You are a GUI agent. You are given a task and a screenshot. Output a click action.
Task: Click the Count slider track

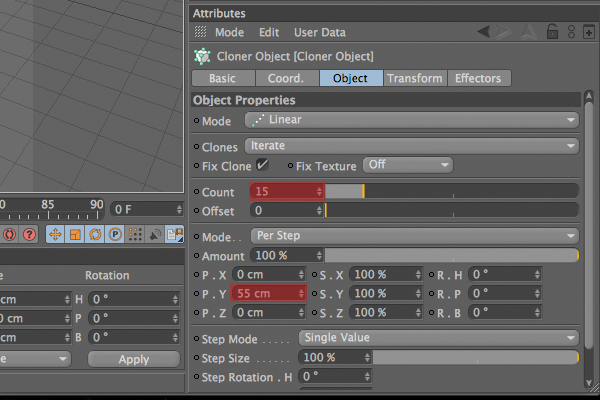click(x=452, y=191)
